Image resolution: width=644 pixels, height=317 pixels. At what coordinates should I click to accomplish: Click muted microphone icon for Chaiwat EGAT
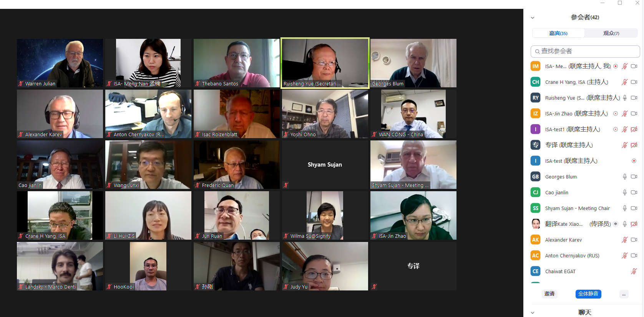[x=634, y=271]
